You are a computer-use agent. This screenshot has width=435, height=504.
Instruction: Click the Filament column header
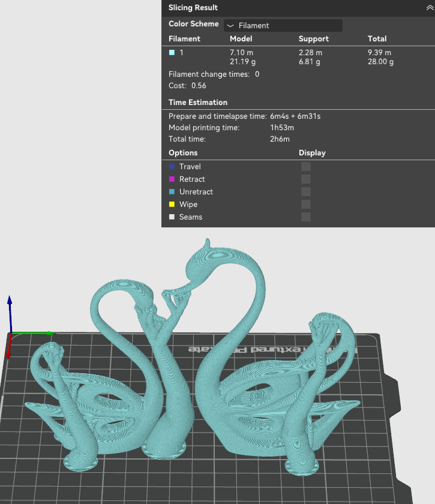point(184,38)
